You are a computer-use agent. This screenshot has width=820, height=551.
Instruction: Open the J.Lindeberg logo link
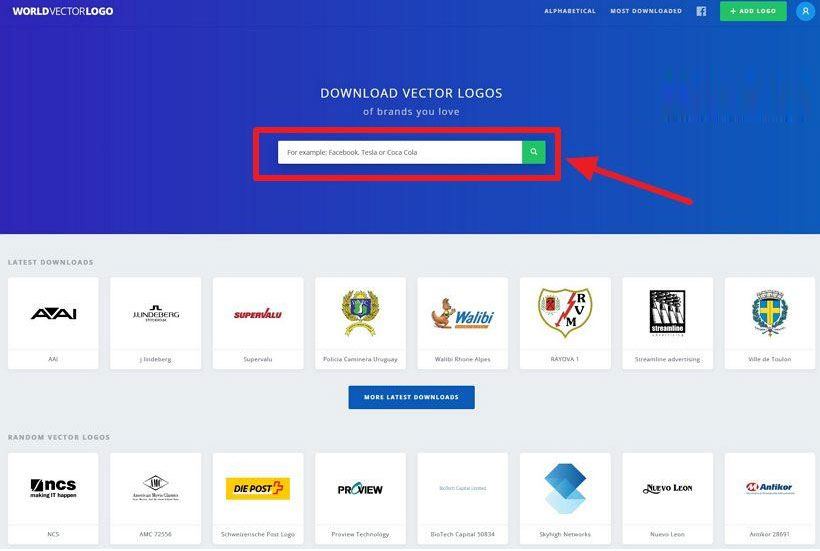pos(155,314)
